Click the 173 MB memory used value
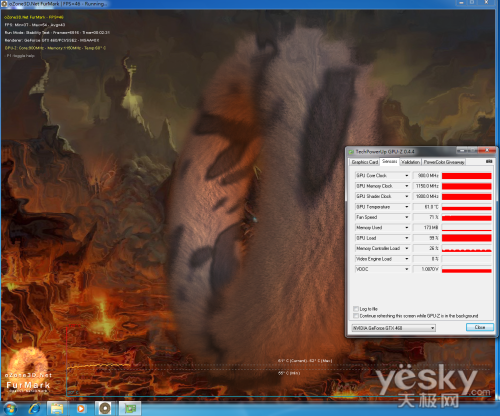Image resolution: width=500 pixels, height=416 pixels. click(427, 228)
